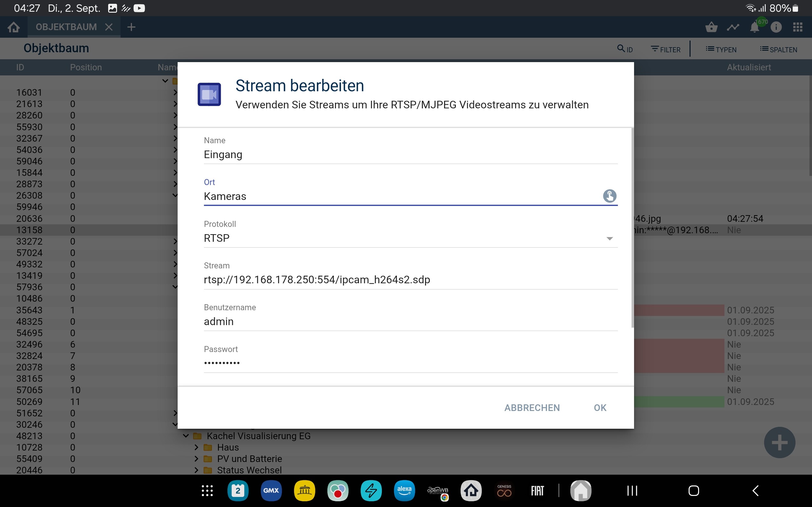Open notifications bell with 1670 badge

[x=755, y=27]
